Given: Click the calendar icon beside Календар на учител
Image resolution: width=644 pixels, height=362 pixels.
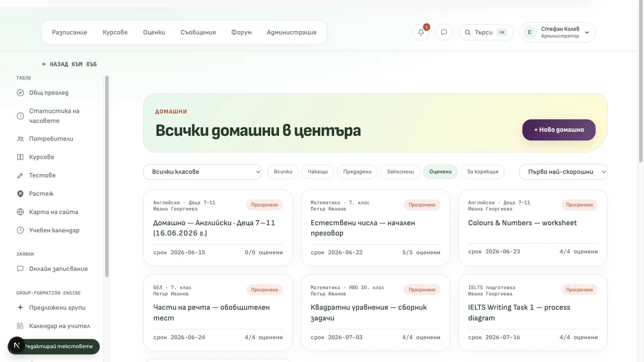Looking at the screenshot, I should click(x=20, y=326).
